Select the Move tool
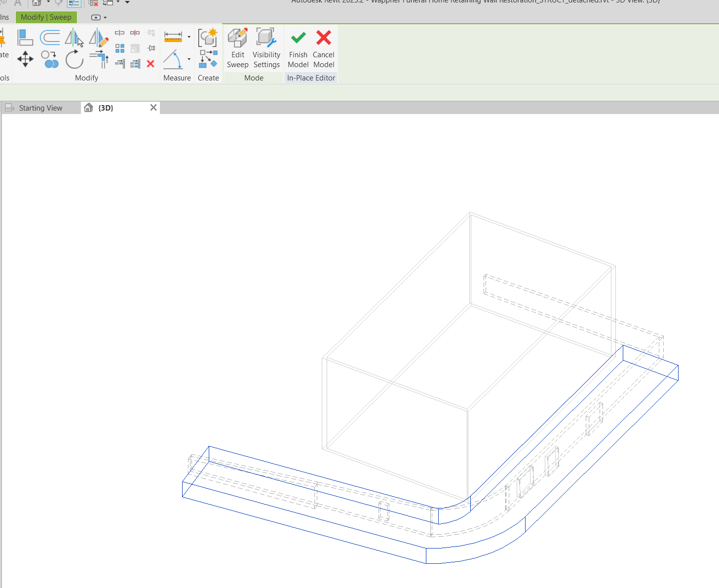719x588 pixels. [x=25, y=59]
